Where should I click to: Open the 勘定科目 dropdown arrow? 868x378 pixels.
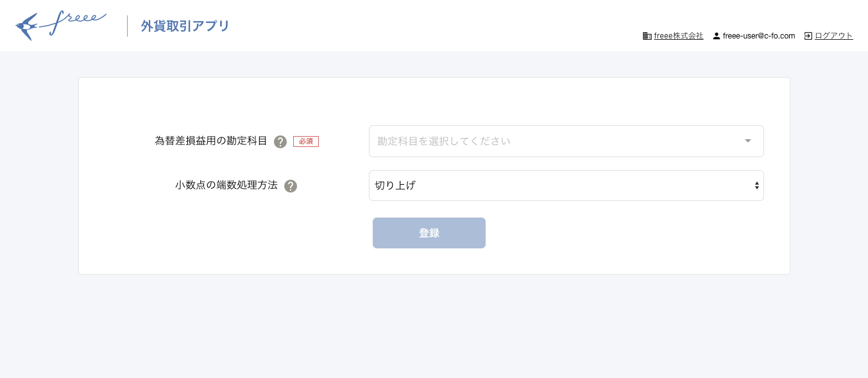748,141
